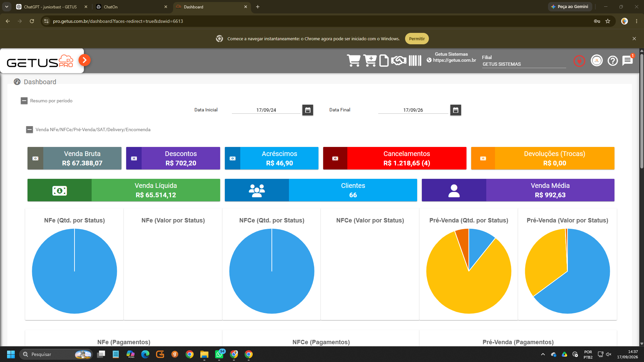Open the Data Final calendar picker

coord(455,110)
